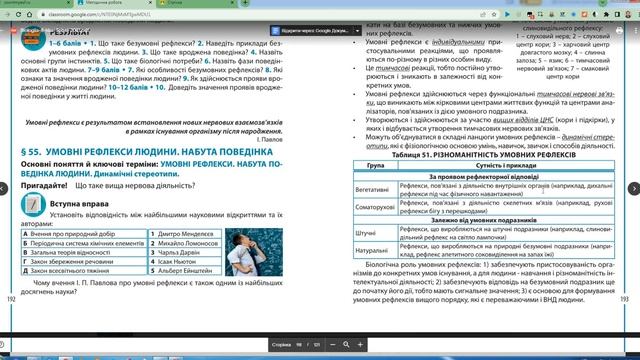Click Закон всесвітнього тяжіння row
This screenshot has width=640, height=360.
tap(84, 271)
